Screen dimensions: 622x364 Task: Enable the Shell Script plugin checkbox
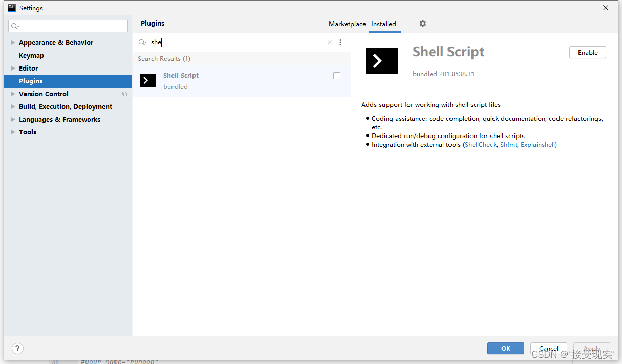click(337, 76)
